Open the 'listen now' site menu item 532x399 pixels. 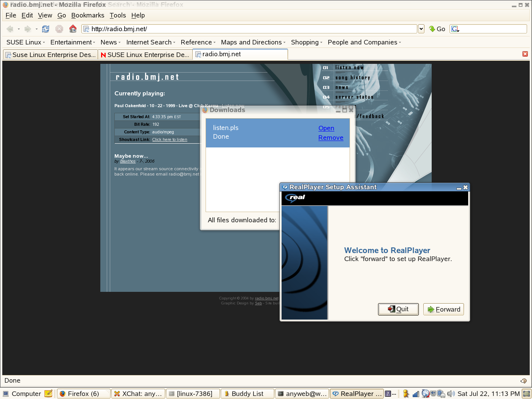[349, 68]
